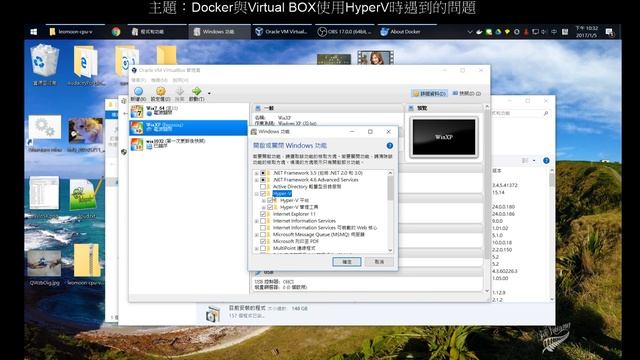640x360 pixels.
Task: Switch to Oracle VM VirtualBox taskbar item
Action: [x=282, y=31]
